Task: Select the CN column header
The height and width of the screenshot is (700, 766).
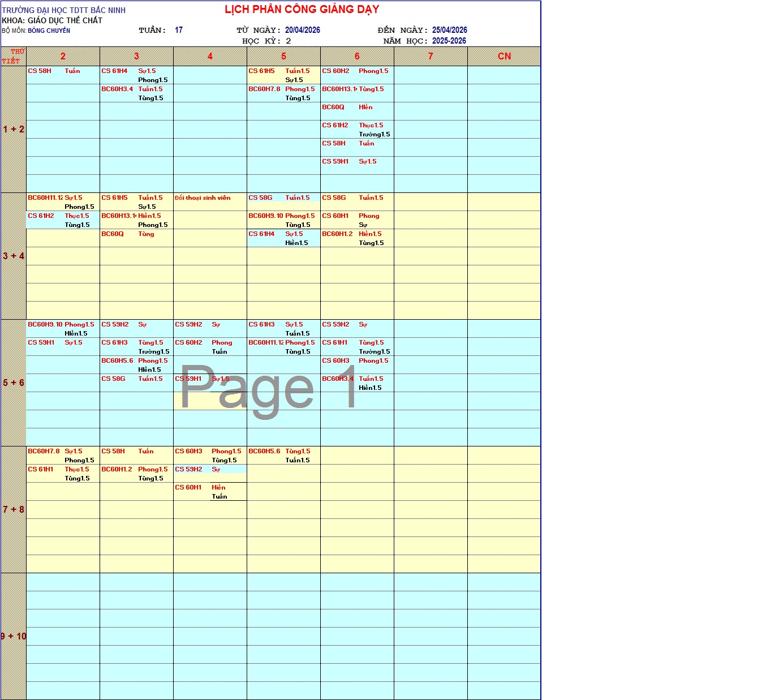Action: click(x=504, y=56)
